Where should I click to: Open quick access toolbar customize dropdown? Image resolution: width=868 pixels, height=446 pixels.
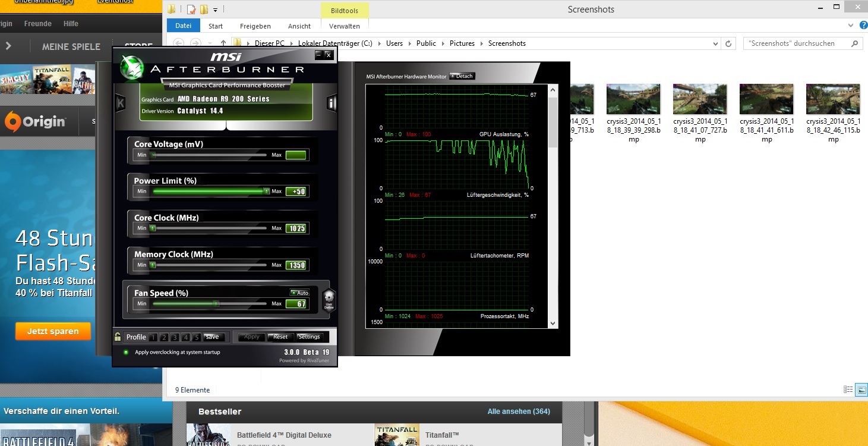click(215, 10)
